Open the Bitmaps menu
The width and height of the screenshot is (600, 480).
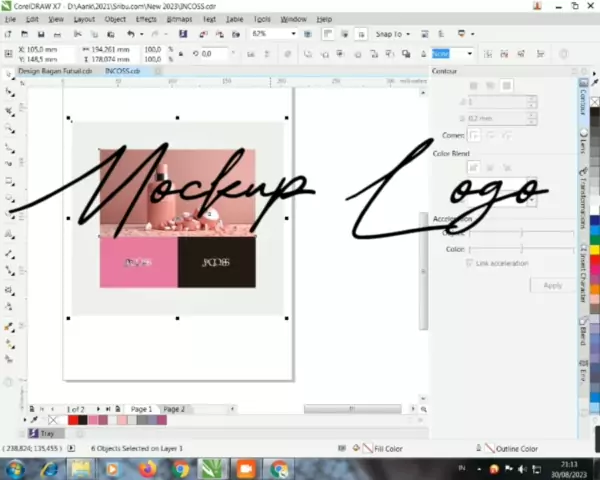(x=180, y=19)
